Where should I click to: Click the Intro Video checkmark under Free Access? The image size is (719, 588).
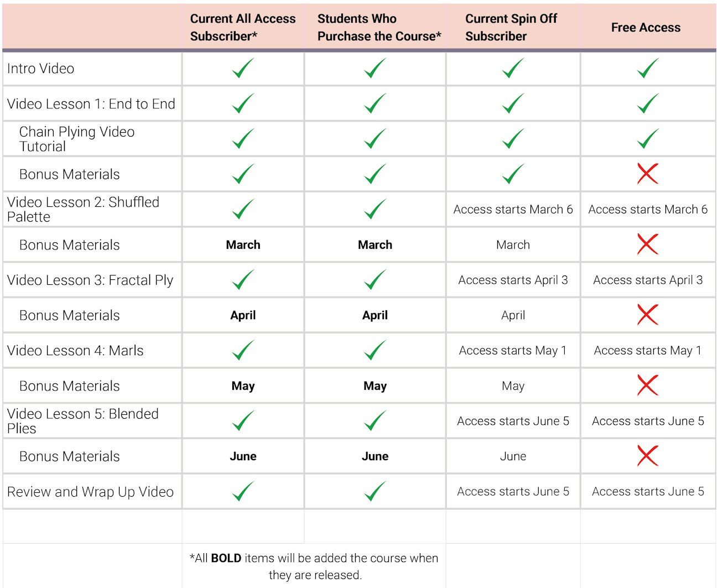point(648,69)
